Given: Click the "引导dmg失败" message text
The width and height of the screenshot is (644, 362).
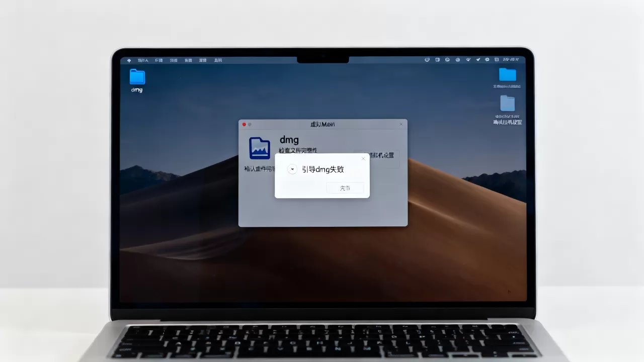Looking at the screenshot, I should point(323,169).
